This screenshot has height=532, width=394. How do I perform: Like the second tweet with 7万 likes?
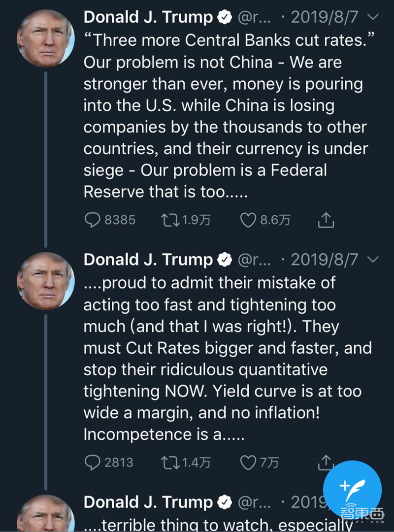(x=248, y=462)
